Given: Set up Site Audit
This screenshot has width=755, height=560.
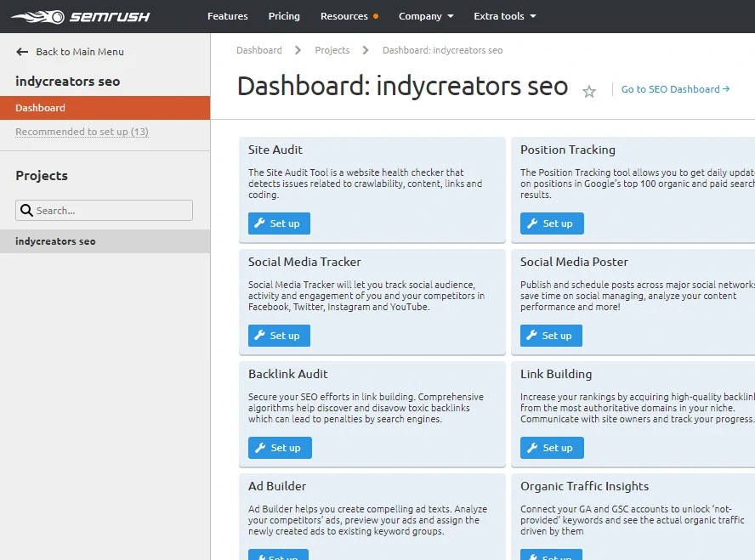Looking at the screenshot, I should (279, 223).
